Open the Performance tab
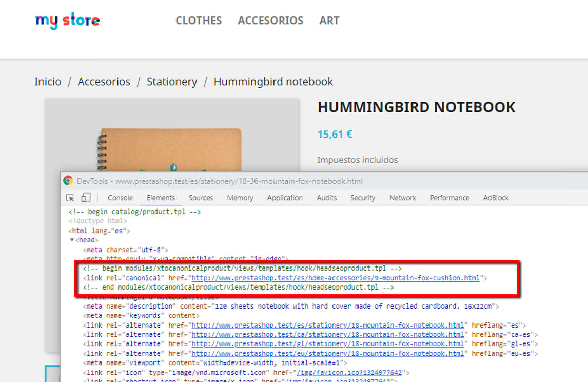 click(x=449, y=198)
